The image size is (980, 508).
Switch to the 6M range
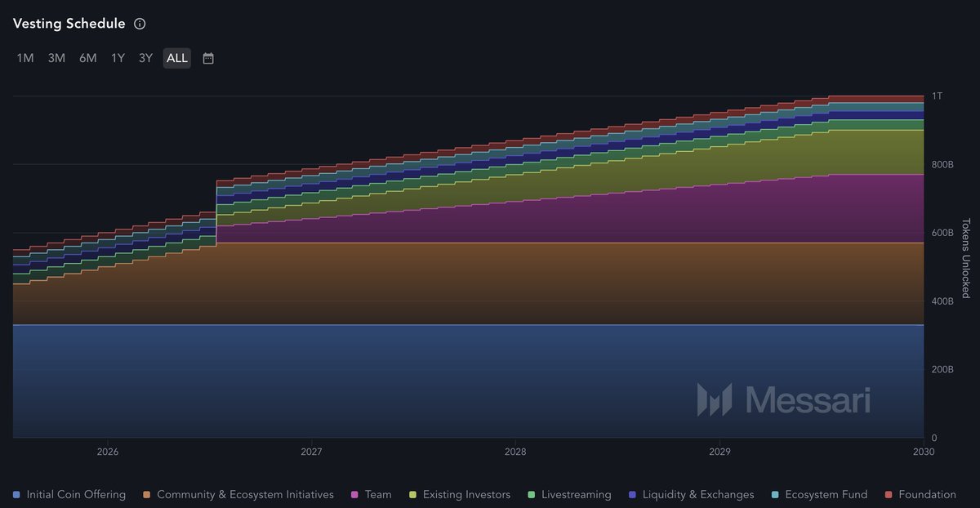tap(88, 58)
